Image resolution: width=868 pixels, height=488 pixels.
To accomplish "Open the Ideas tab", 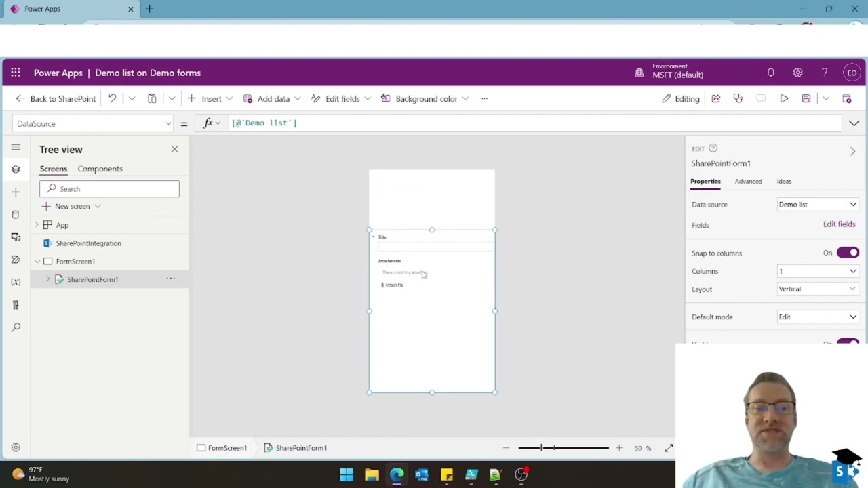I will pyautogui.click(x=784, y=181).
